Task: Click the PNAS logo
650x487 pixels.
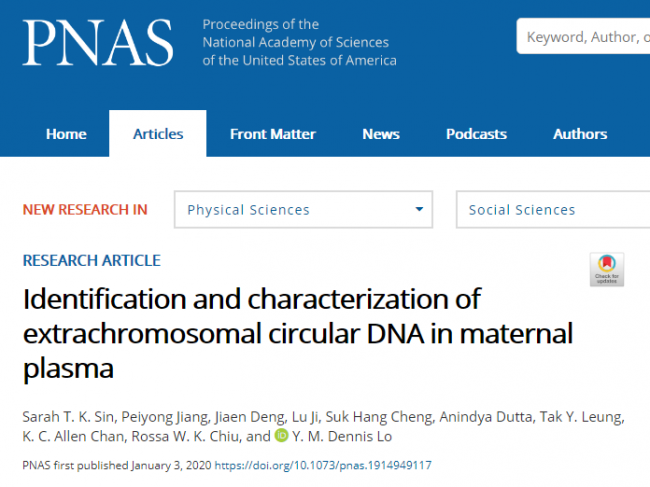Action: (98, 42)
